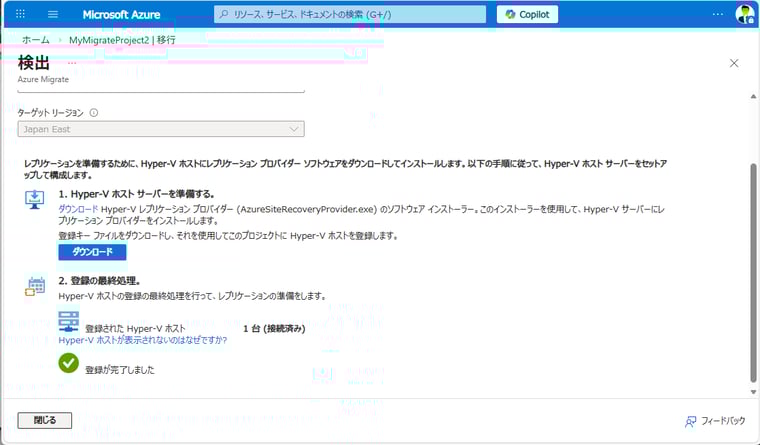Open the 検出 title ellipsis menu

pos(72,63)
